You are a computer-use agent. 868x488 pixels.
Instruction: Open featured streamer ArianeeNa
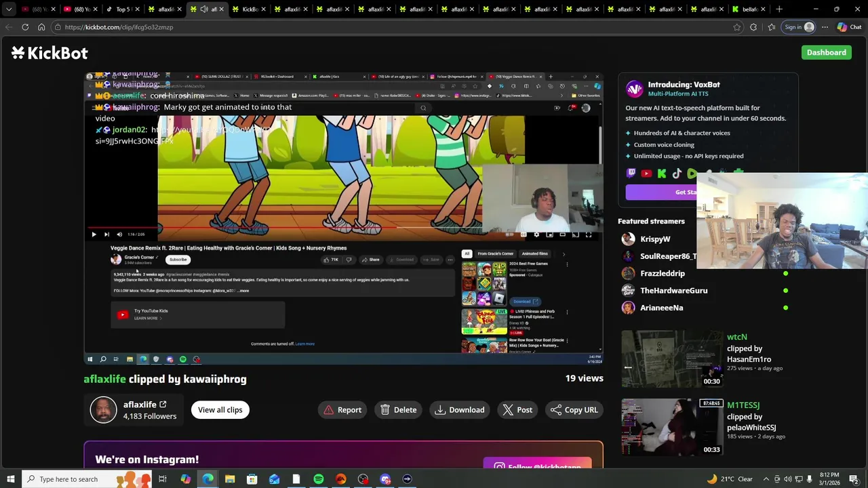(662, 308)
